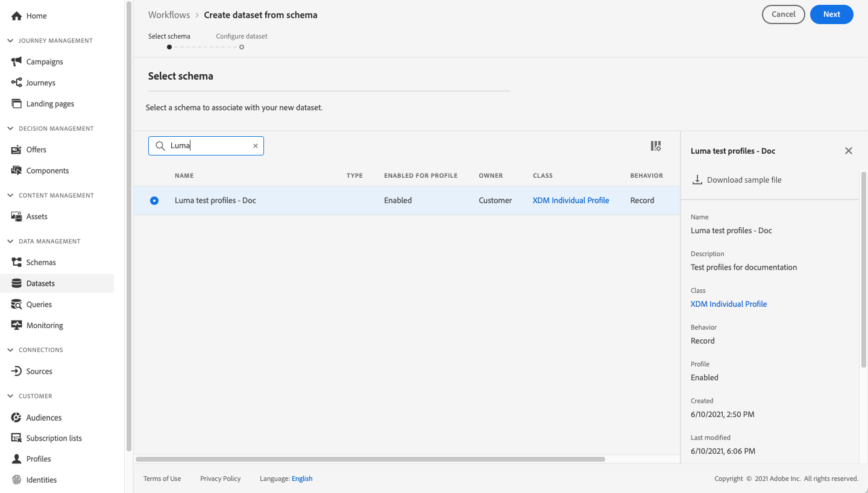The image size is (868, 493).
Task: Click the Record behavior cell
Action: (x=642, y=201)
